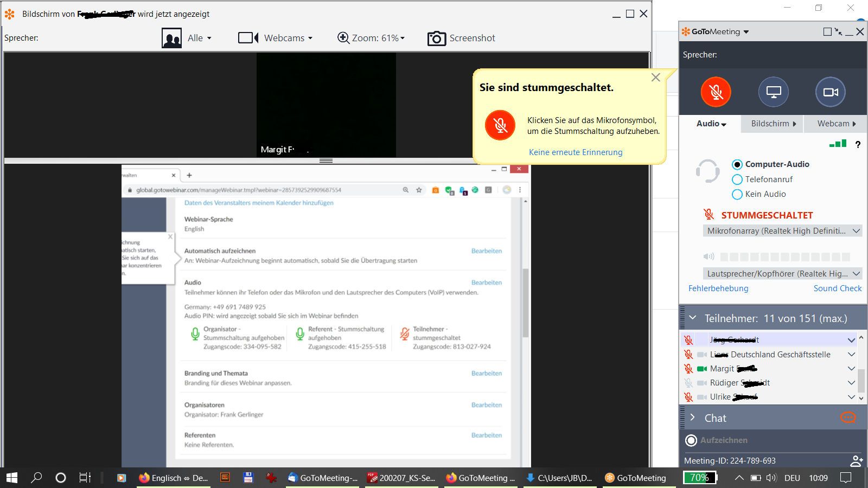
Task: Open Windows search from the taskbar
Action: point(36,478)
